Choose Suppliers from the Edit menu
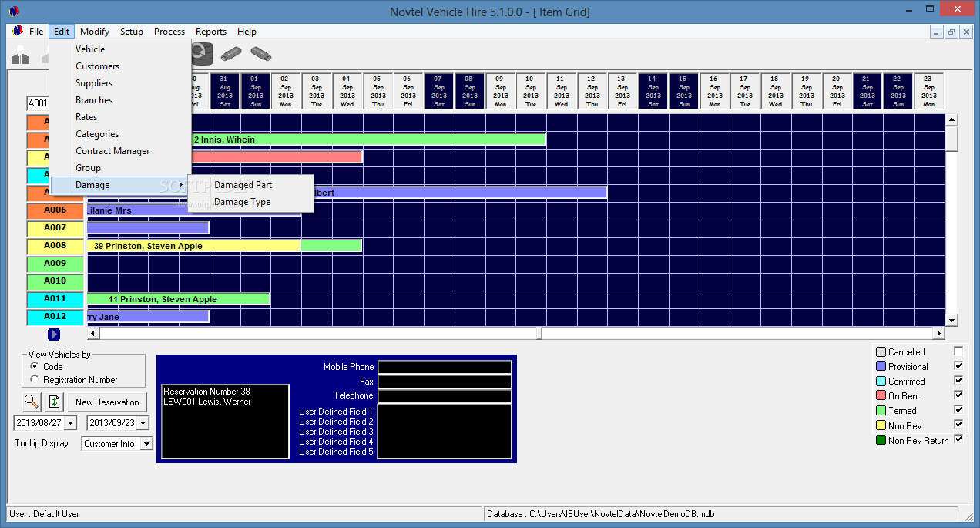 (x=120, y=83)
